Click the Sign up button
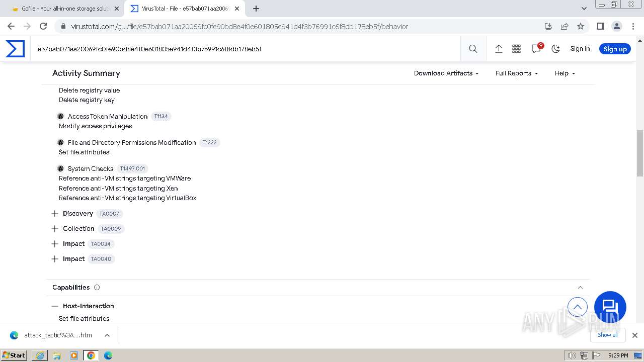 [615, 49]
